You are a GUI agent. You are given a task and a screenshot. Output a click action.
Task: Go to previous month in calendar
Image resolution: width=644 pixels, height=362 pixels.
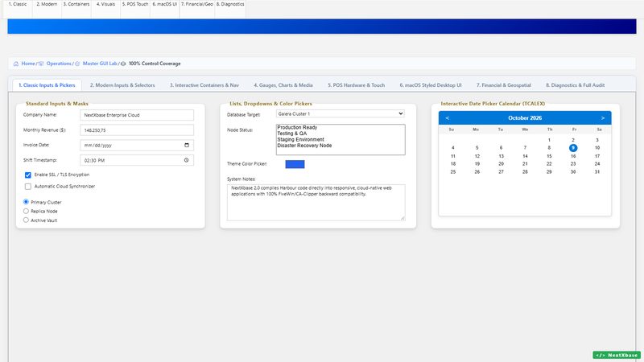pyautogui.click(x=448, y=117)
